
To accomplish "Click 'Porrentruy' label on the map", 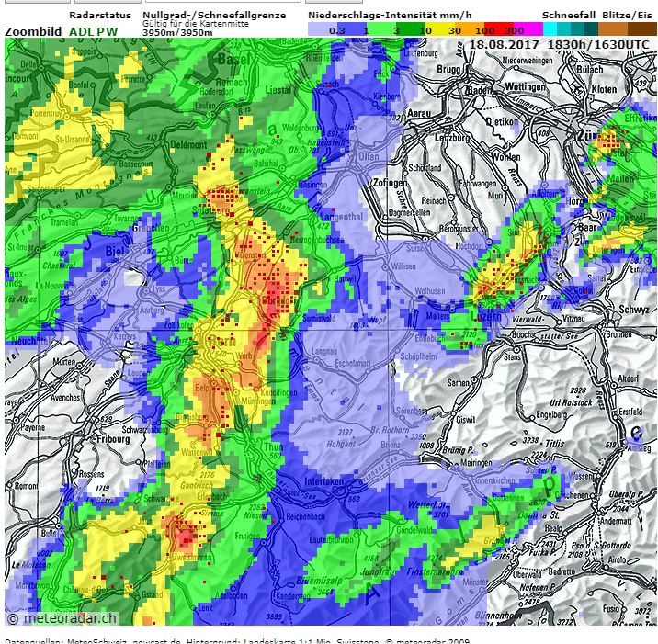I will (46, 114).
